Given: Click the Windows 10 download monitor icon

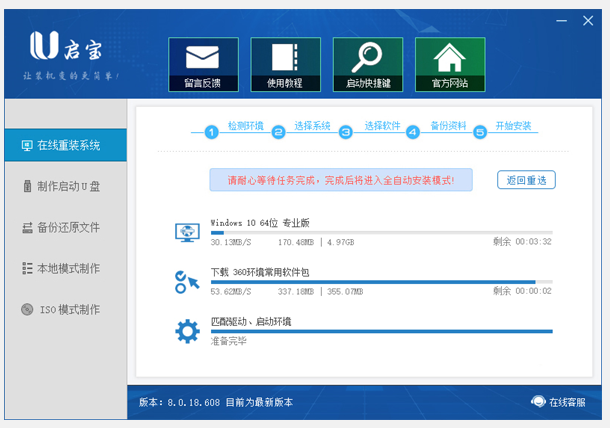Looking at the screenshot, I should click(x=187, y=233).
